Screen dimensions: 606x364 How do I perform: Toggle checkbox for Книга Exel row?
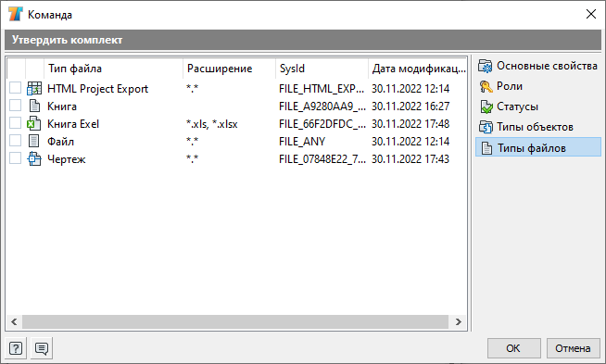click(x=15, y=123)
